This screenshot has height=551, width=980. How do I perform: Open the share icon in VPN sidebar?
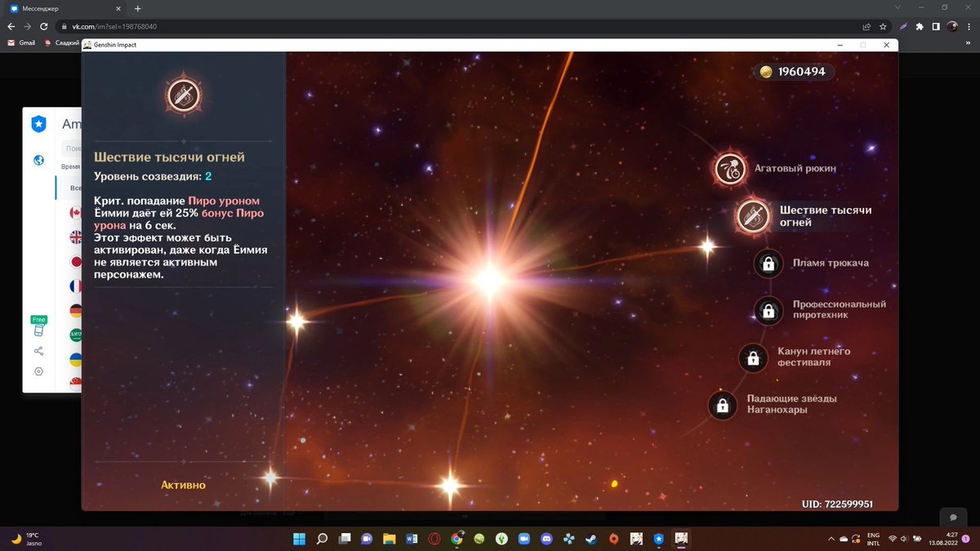pos(38,351)
